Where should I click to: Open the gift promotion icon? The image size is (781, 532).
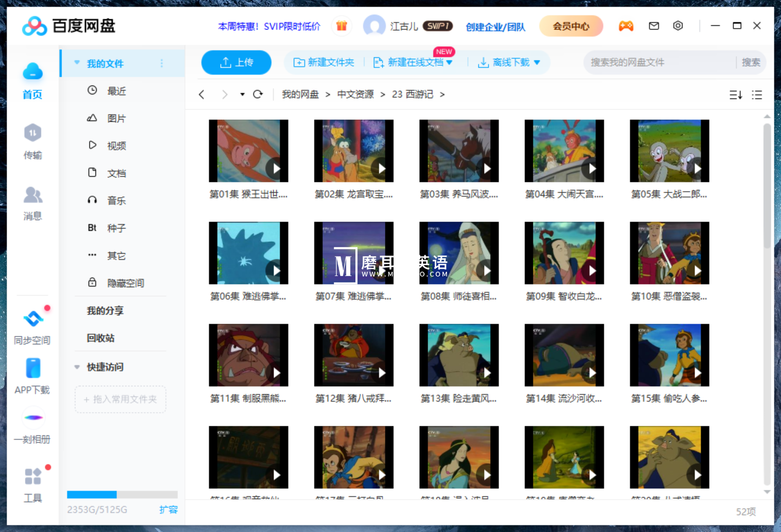click(x=342, y=26)
